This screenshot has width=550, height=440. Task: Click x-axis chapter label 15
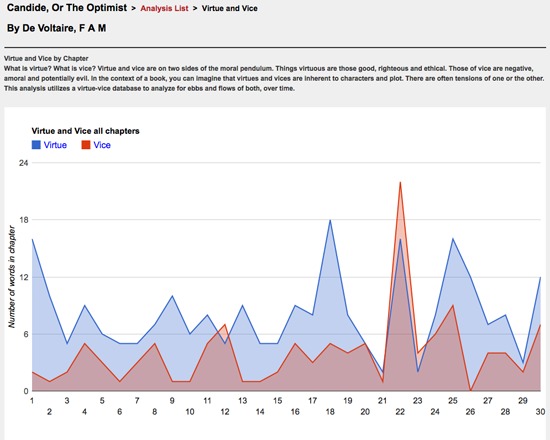click(x=277, y=401)
